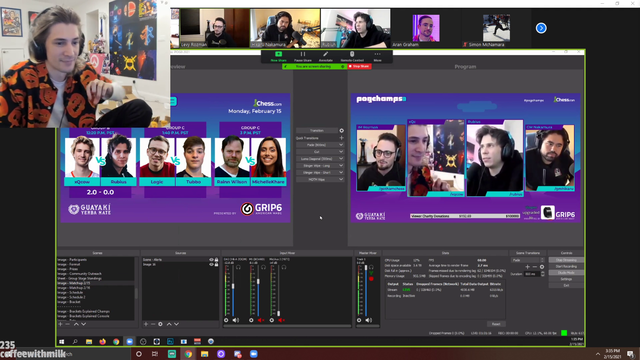The image size is (640, 360).
Task: Open the Master Mixer track gear settings
Action: [359, 320]
